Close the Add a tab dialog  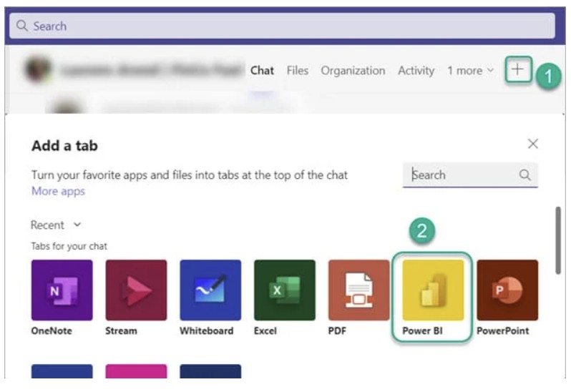[533, 144]
